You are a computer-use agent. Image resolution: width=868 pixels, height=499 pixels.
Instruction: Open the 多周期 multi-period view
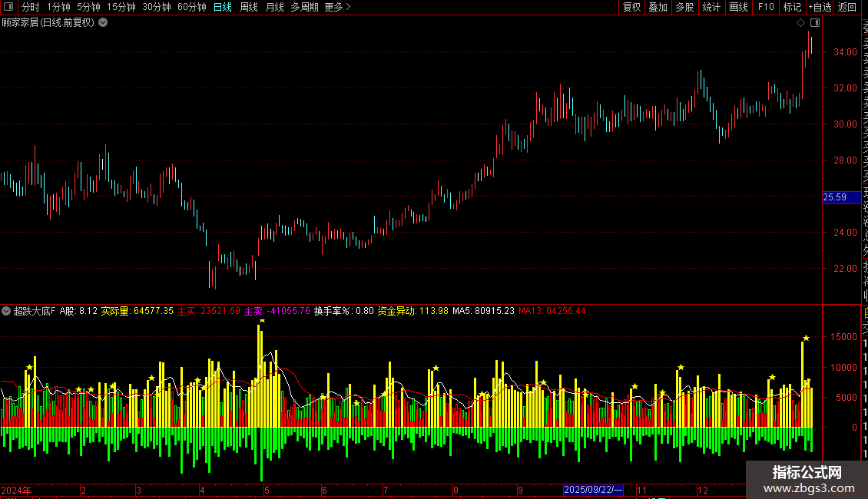(x=304, y=7)
